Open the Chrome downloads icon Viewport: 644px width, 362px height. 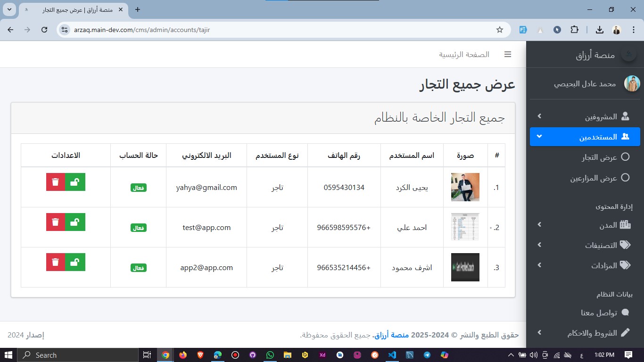[599, 30]
